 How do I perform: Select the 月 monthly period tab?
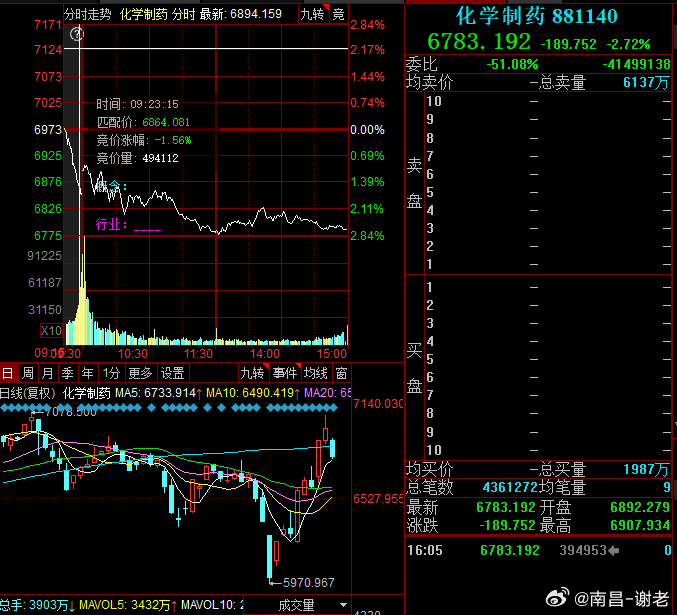coord(47,373)
